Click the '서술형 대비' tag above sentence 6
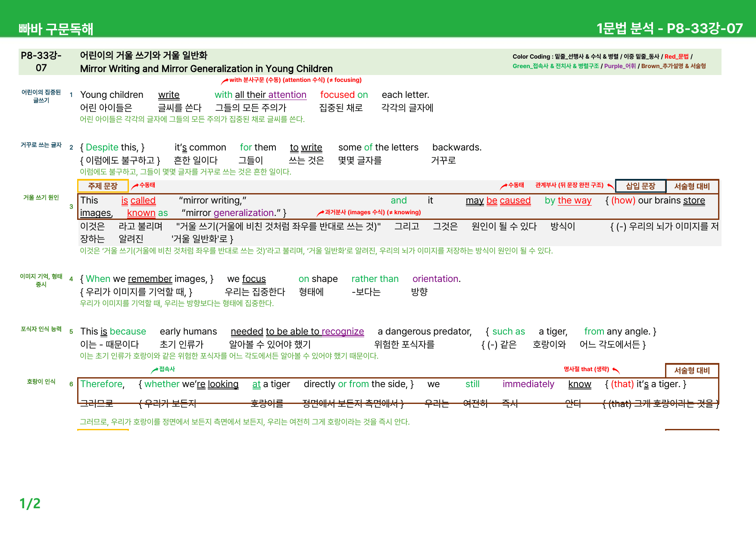Viewport: 756px width, 535px height. (x=692, y=370)
